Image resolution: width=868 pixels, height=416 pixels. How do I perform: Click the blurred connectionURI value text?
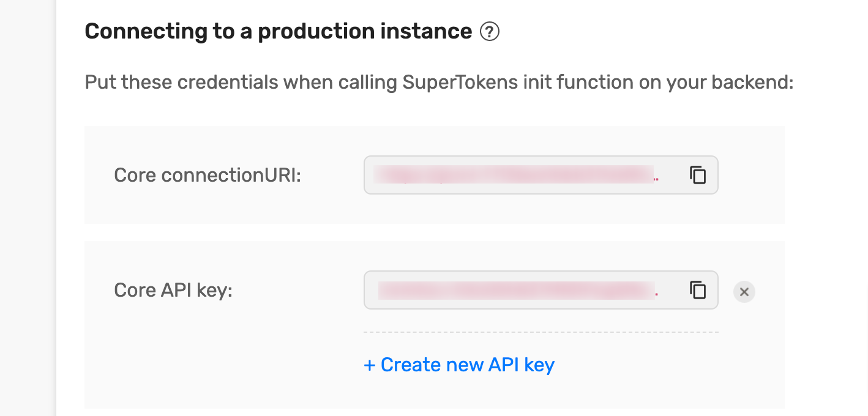tap(513, 174)
